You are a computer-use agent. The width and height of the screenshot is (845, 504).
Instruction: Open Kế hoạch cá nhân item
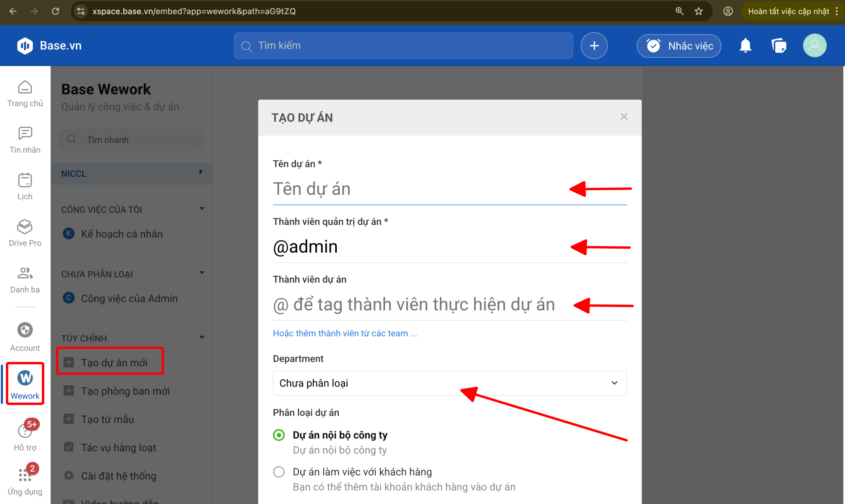[121, 234]
